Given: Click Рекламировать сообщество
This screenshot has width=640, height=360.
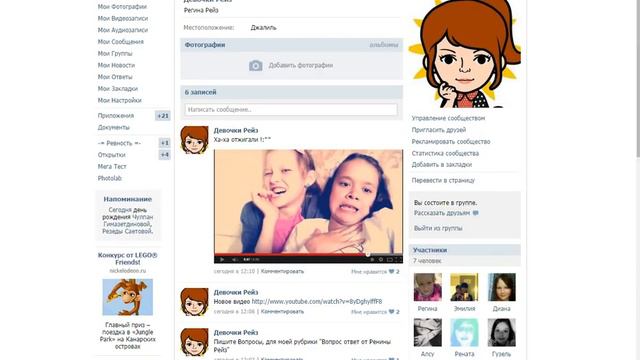Looking at the screenshot, I should 451,142.
